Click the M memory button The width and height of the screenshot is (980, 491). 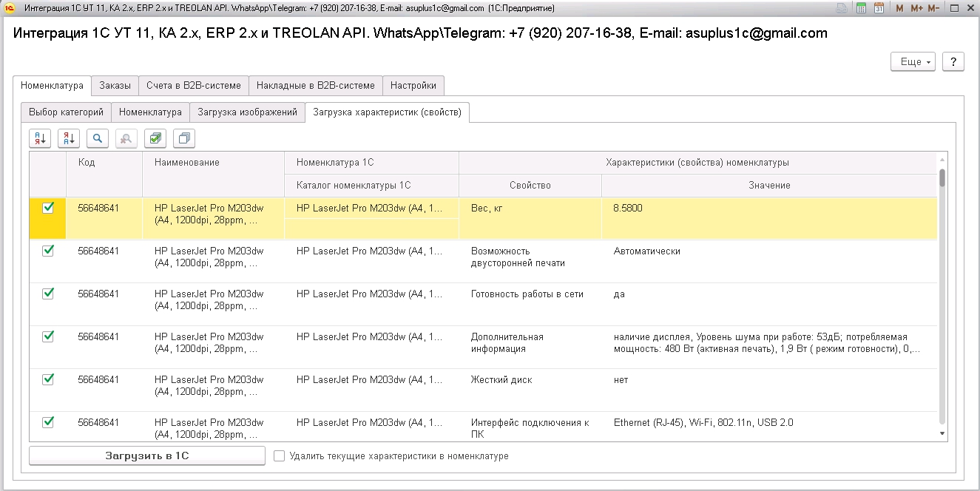pyautogui.click(x=899, y=8)
